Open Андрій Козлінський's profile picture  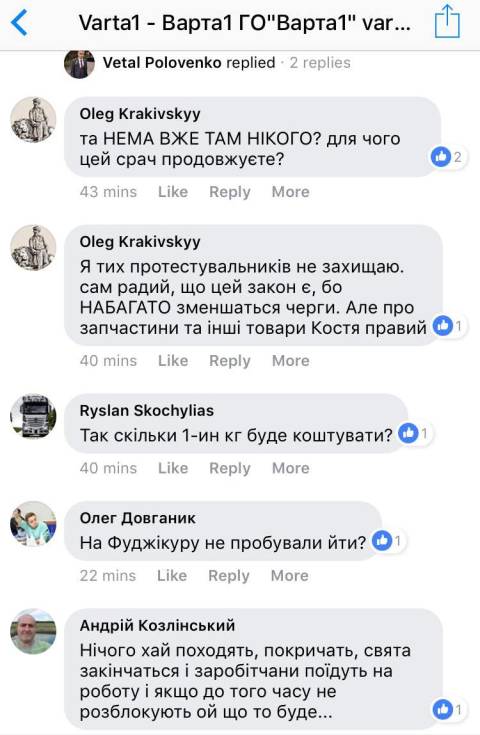click(33, 631)
